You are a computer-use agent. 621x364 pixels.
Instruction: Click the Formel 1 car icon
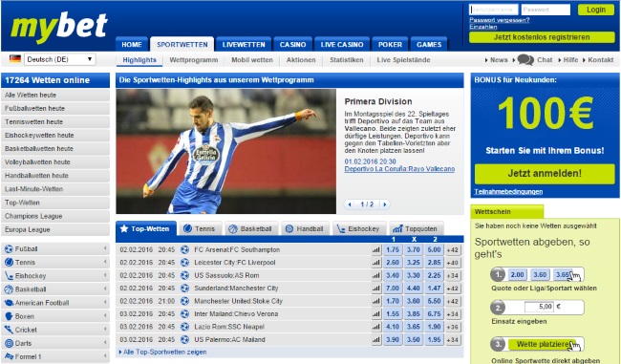click(9, 356)
